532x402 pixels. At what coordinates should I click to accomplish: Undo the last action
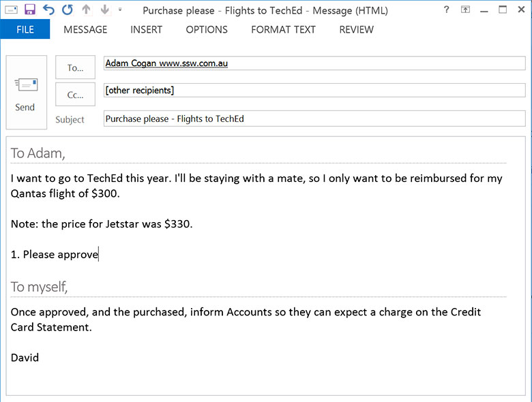[48, 10]
